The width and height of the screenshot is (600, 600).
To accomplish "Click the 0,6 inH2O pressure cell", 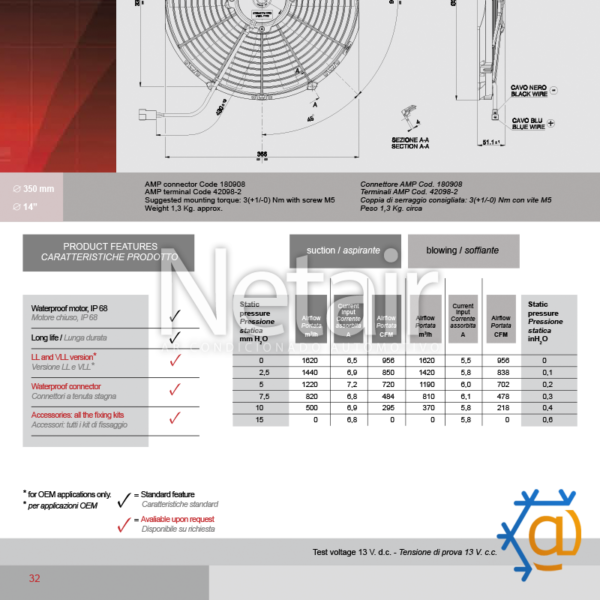I will click(x=545, y=420).
